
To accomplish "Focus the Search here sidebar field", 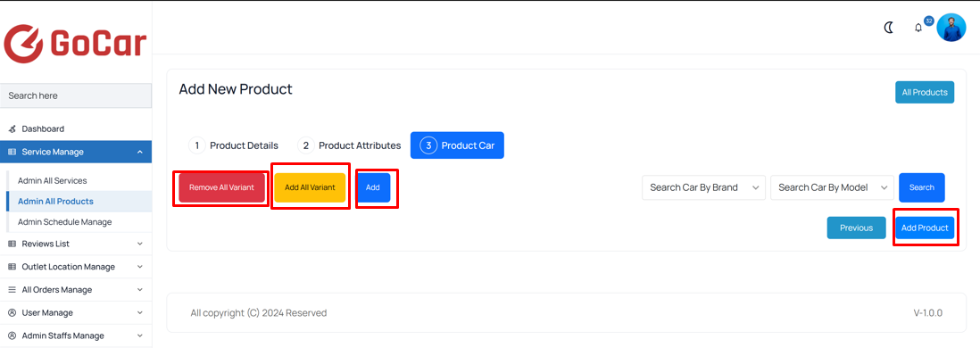I will pos(76,95).
